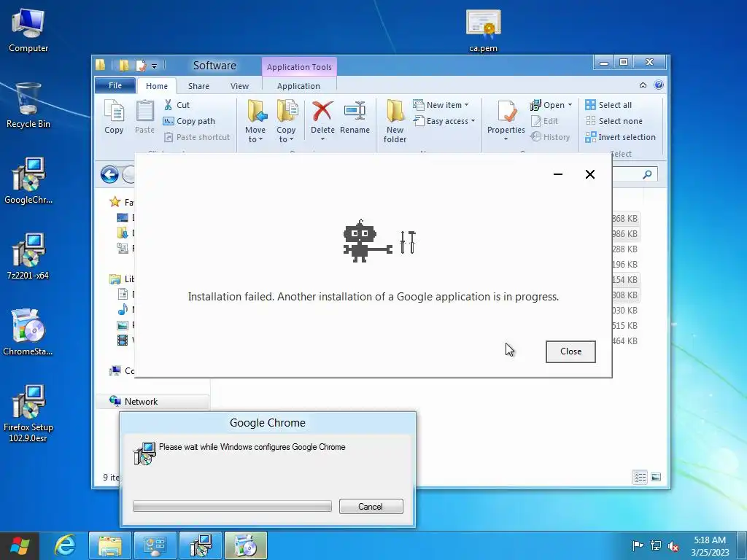Open the Copy to dropdown
The image size is (747, 560).
pyautogui.click(x=286, y=122)
